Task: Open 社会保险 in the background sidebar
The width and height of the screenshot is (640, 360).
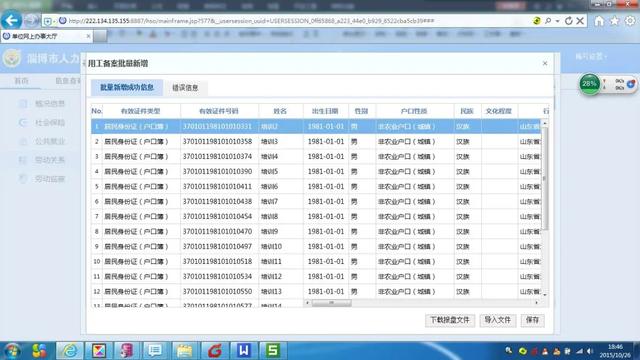Action: 50,122
